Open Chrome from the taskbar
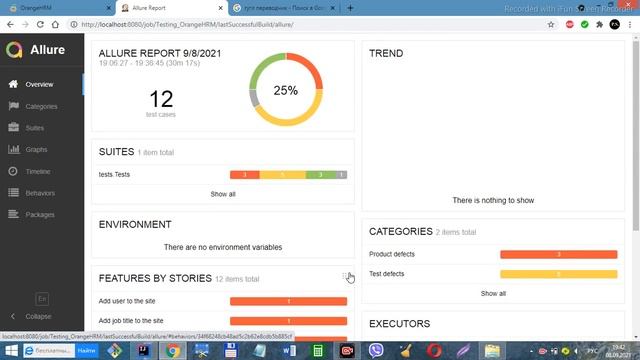Viewport: 640px width, 360px height. [172, 351]
